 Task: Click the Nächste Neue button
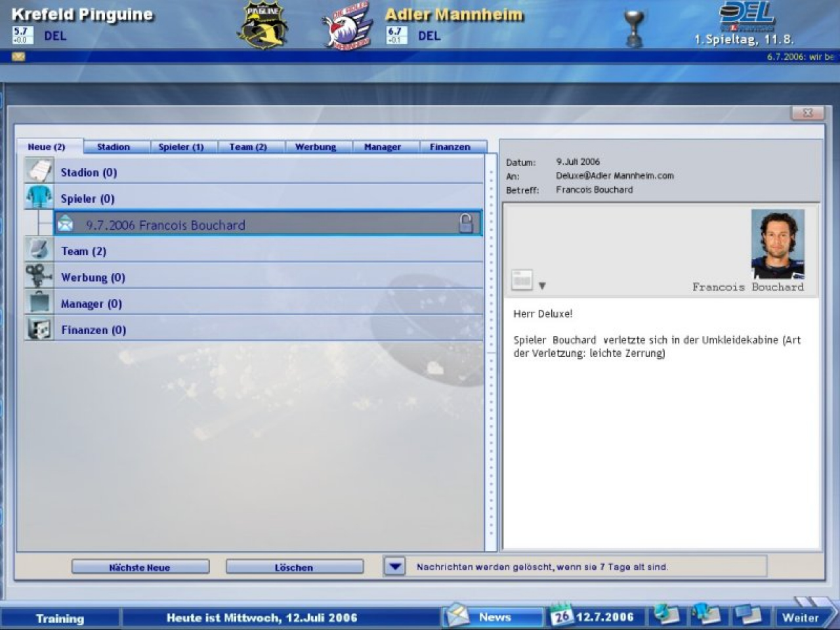(x=140, y=567)
